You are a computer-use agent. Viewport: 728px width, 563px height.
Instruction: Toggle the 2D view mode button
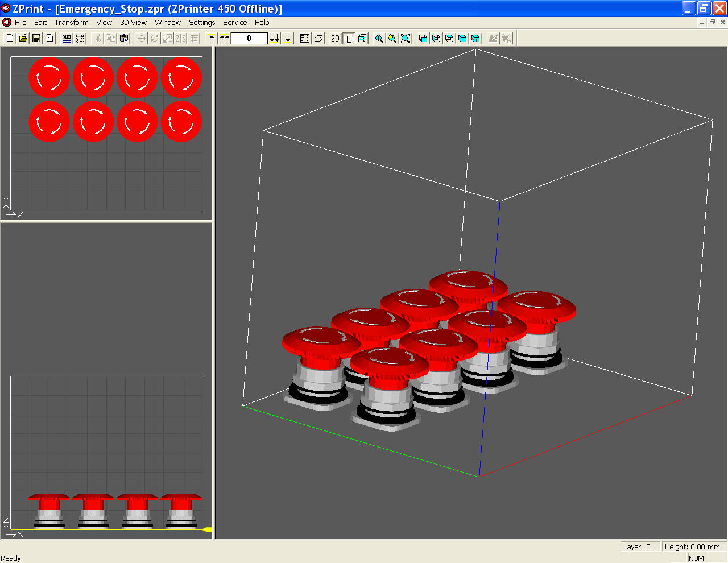tap(335, 38)
